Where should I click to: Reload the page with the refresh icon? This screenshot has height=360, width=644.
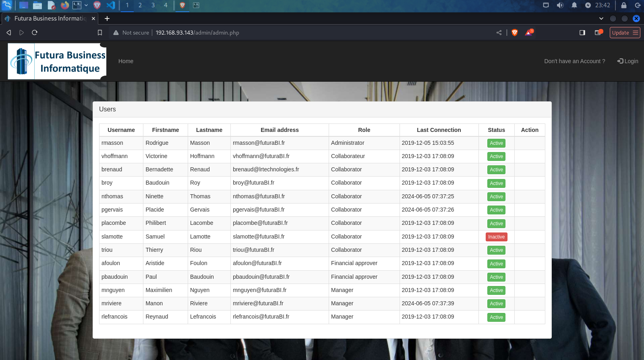[x=35, y=33]
